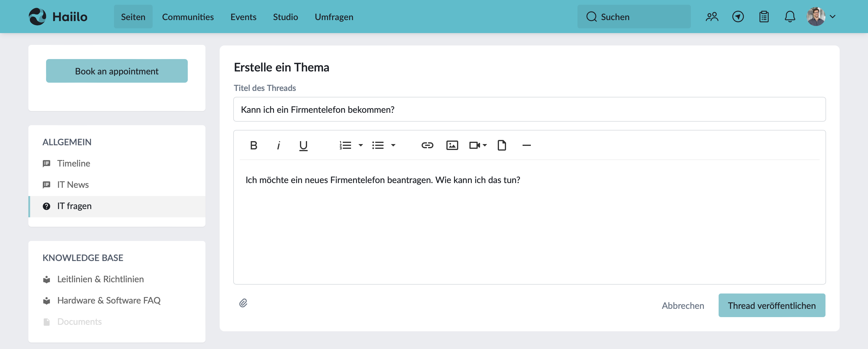Open the Seiten tab
Screen dimensions: 868x349
click(x=133, y=17)
